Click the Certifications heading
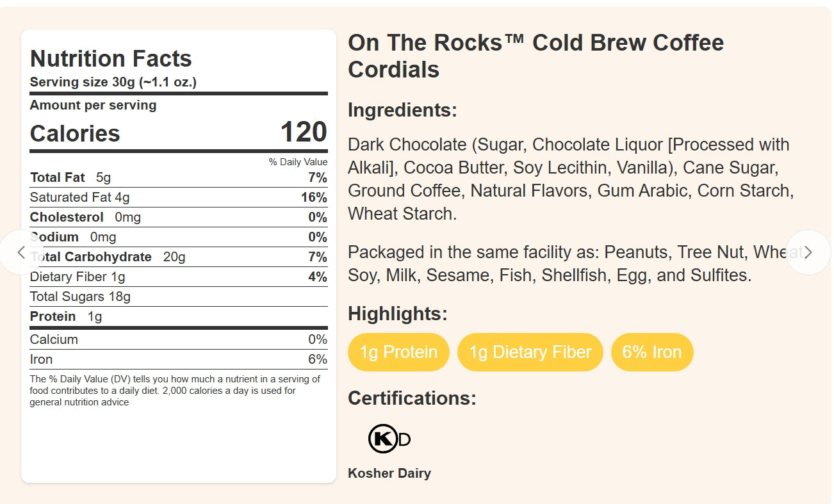This screenshot has height=504, width=834. pyautogui.click(x=412, y=398)
